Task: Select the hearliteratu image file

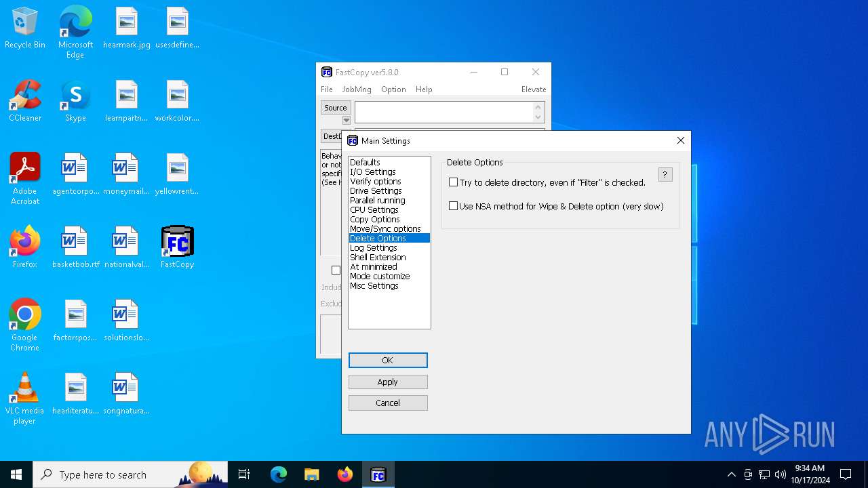Action: [75, 394]
